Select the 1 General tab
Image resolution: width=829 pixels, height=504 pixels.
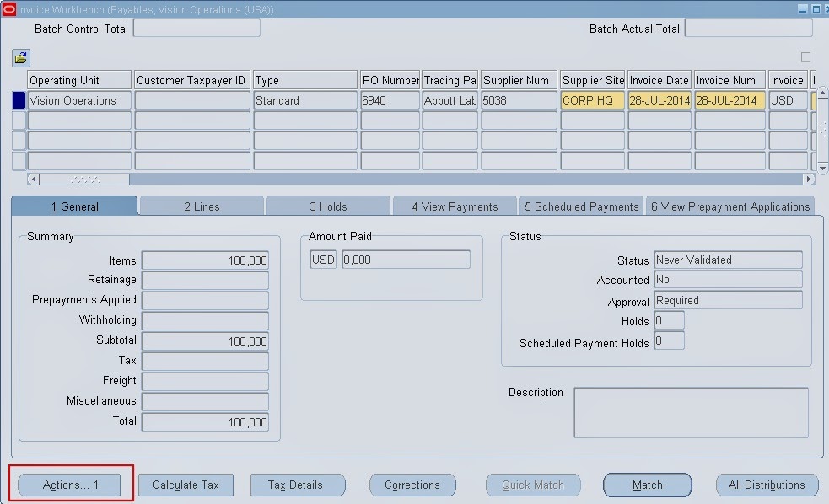74,205
